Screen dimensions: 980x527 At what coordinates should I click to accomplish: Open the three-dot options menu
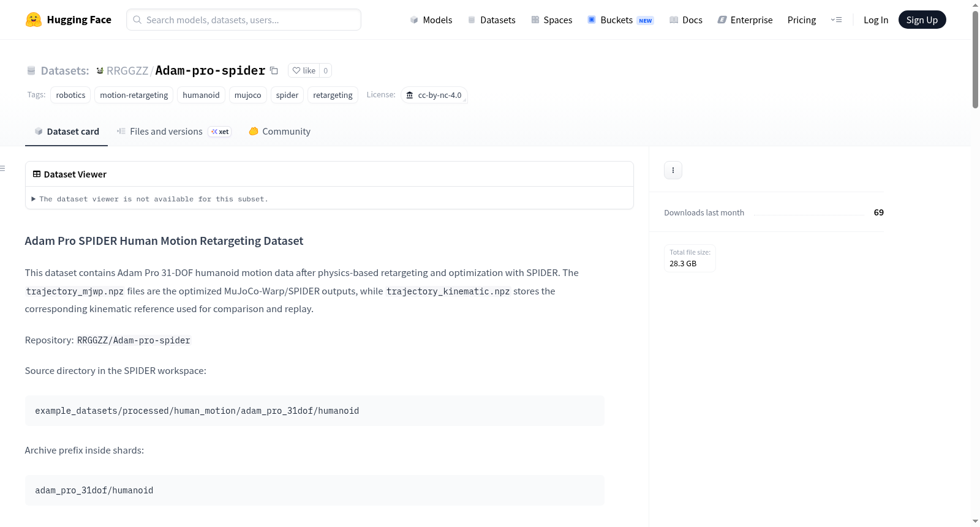[673, 170]
